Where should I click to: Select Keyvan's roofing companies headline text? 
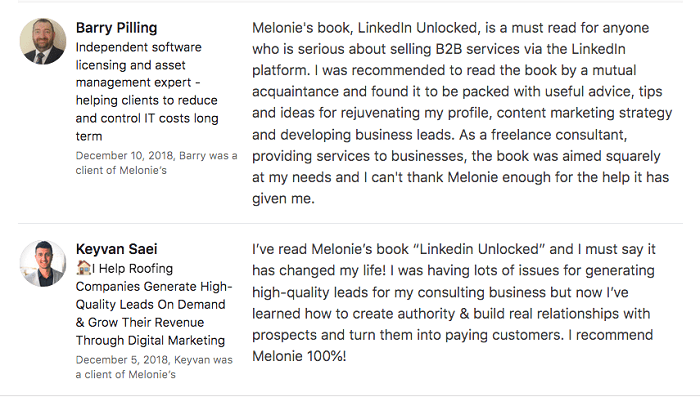(154, 304)
